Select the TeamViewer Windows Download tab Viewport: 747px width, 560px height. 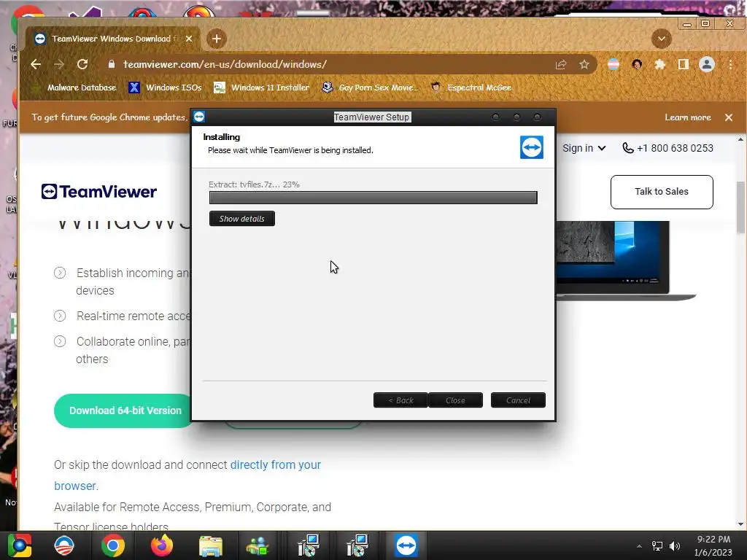tap(113, 39)
